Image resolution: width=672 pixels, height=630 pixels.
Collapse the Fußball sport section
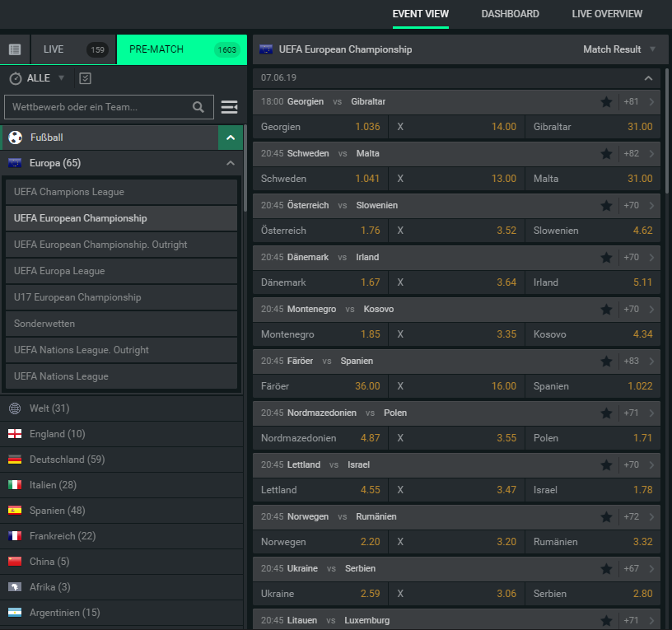click(x=231, y=138)
